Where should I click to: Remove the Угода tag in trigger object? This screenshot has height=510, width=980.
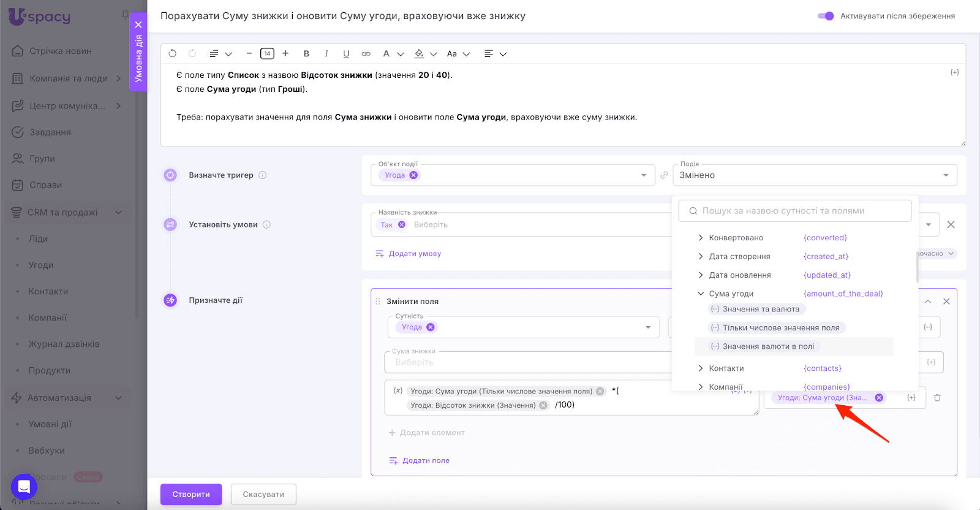coord(413,175)
